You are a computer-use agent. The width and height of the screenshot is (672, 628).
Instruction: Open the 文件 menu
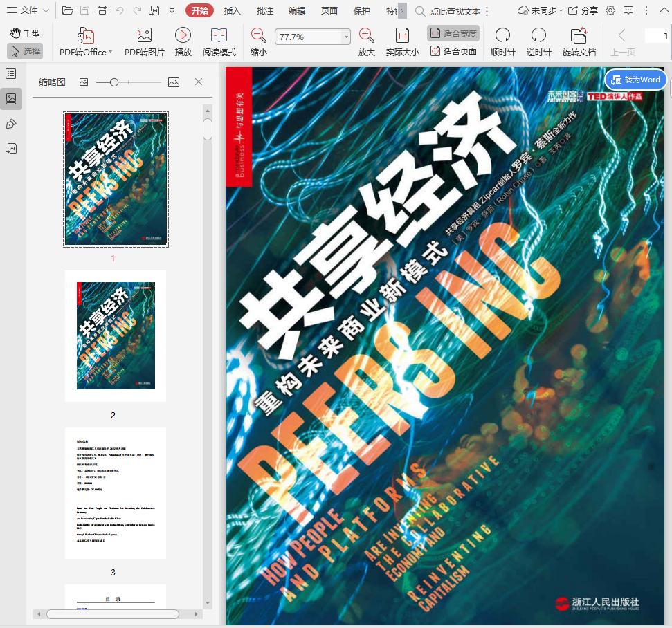[x=28, y=10]
